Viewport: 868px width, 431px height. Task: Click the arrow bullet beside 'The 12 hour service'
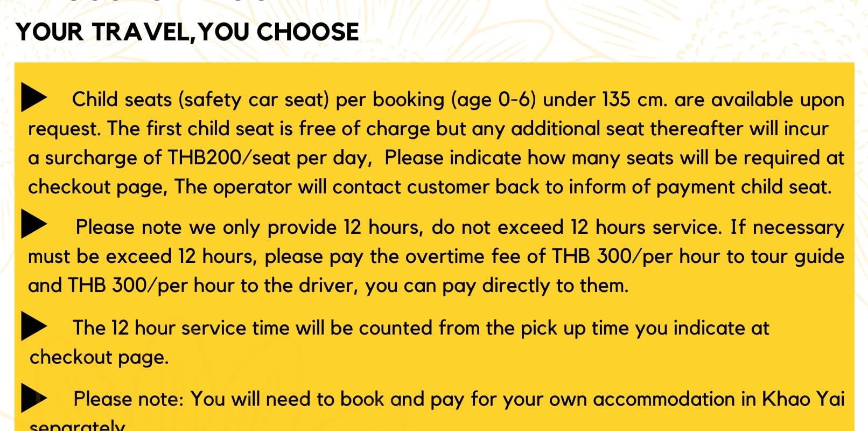coord(33,327)
